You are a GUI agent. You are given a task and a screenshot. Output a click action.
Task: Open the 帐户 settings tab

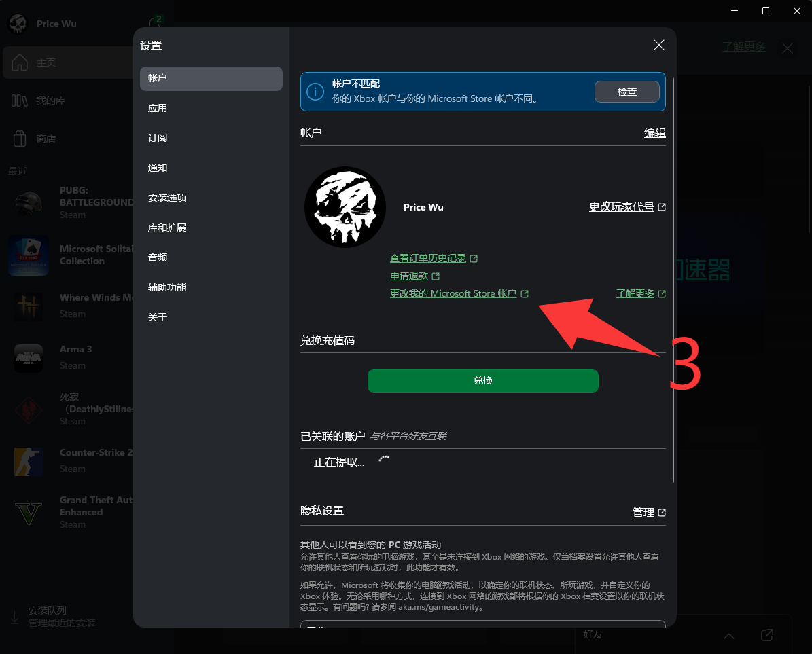coord(211,78)
